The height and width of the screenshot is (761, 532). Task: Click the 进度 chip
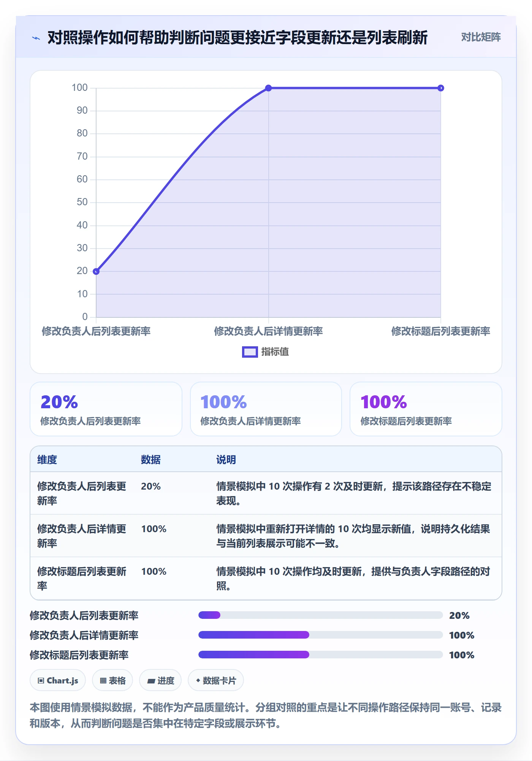tap(160, 680)
